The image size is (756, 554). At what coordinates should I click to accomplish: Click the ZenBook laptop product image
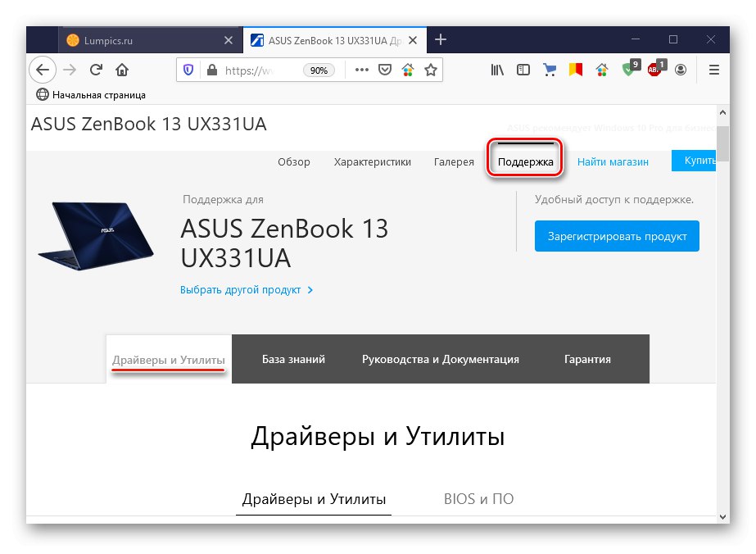(x=96, y=235)
